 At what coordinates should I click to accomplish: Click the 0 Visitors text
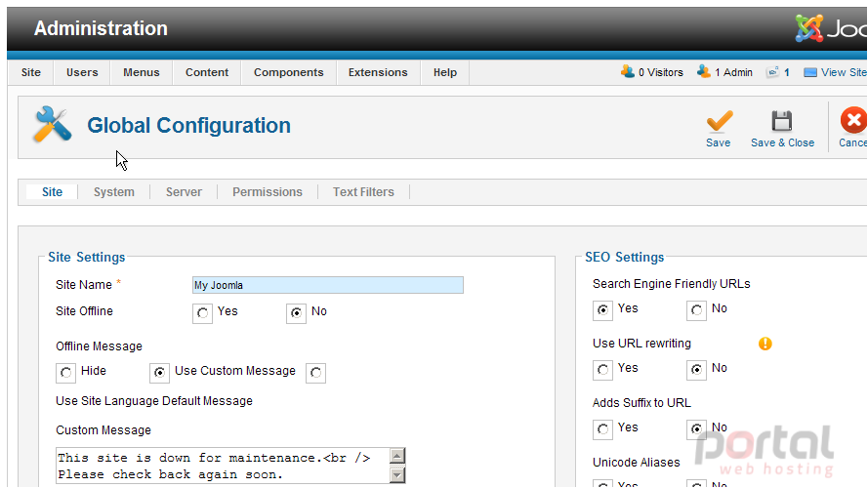coord(660,72)
